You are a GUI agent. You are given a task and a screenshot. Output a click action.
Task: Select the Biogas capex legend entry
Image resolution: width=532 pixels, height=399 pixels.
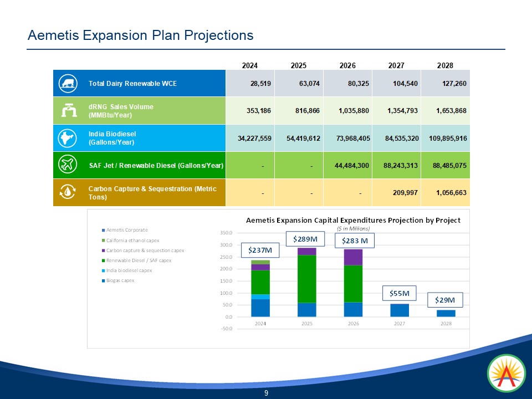[x=120, y=280]
